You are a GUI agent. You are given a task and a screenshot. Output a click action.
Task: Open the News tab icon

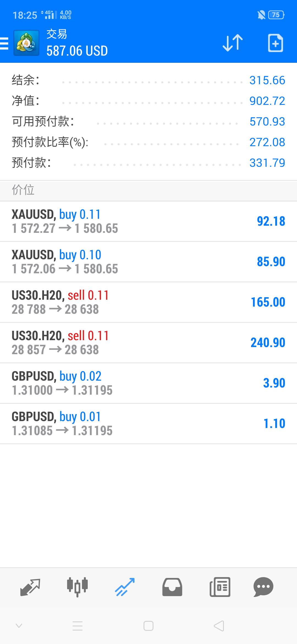[x=220, y=587]
